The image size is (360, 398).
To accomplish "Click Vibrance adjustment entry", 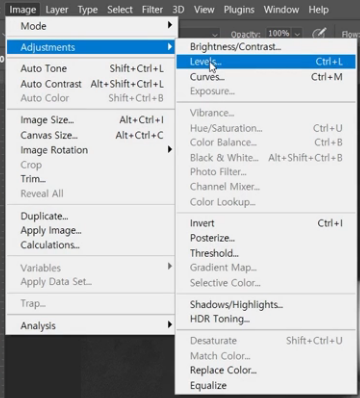I will (x=266, y=113).
